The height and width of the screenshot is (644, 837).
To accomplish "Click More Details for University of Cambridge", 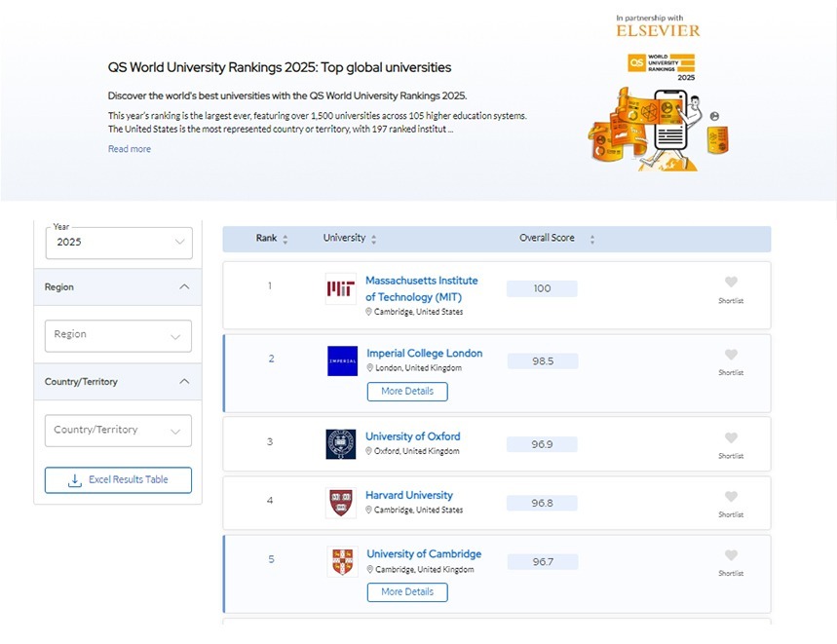I will point(407,592).
